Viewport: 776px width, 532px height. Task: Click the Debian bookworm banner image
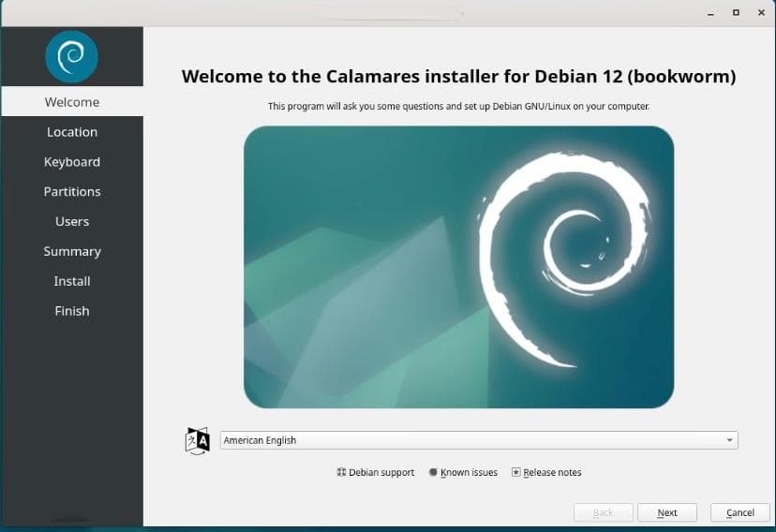[458, 267]
